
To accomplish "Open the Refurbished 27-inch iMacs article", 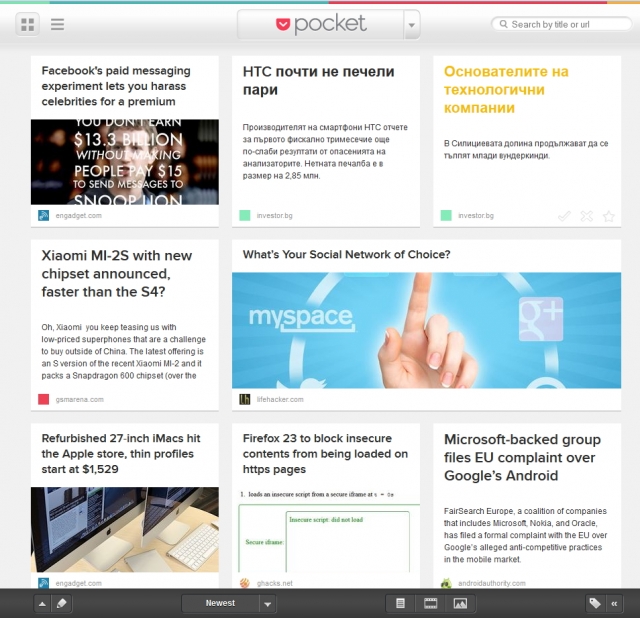I will coord(121,453).
